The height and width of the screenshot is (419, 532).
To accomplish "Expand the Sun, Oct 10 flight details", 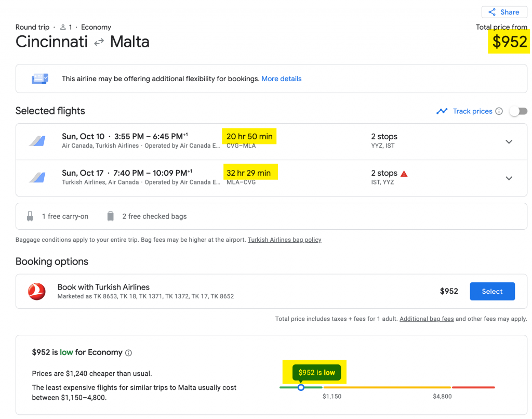I will pos(509,142).
